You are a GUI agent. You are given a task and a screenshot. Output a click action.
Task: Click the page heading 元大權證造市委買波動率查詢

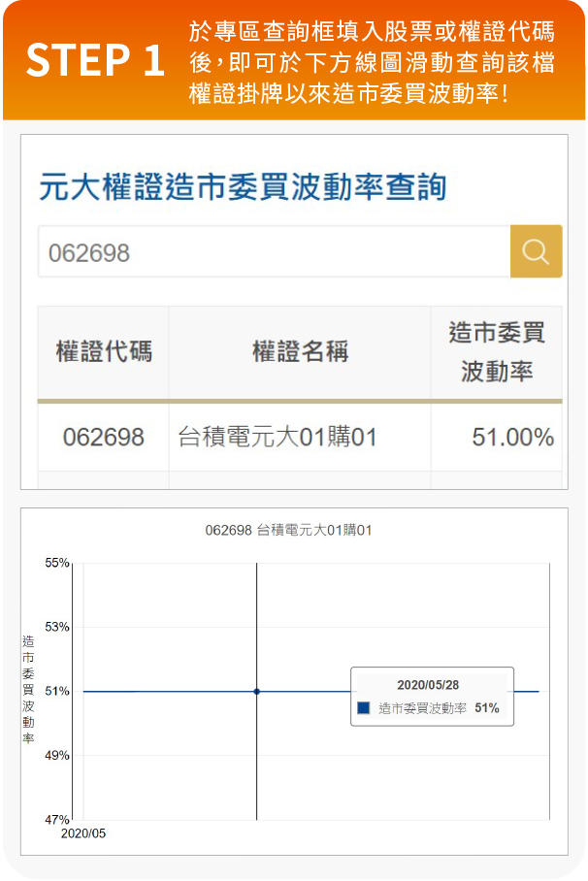(x=243, y=186)
